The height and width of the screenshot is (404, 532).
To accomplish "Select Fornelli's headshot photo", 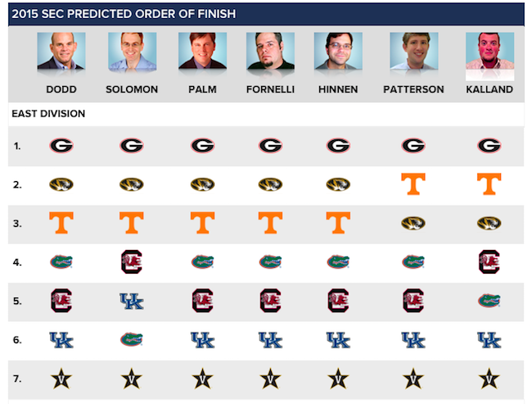I will tap(270, 51).
